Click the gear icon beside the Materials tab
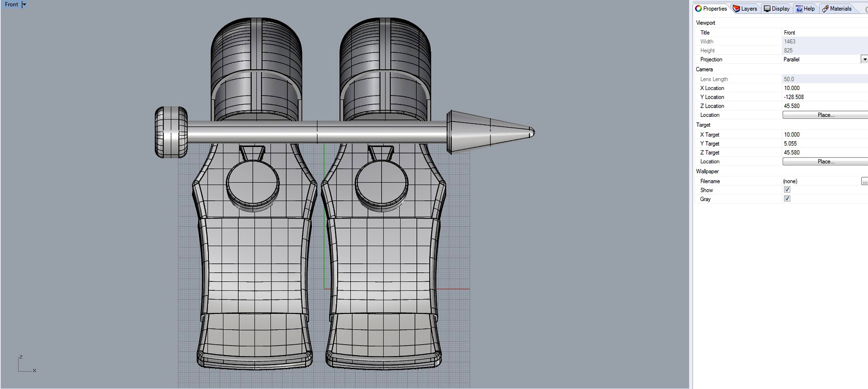This screenshot has width=868, height=389. pyautogui.click(x=866, y=9)
